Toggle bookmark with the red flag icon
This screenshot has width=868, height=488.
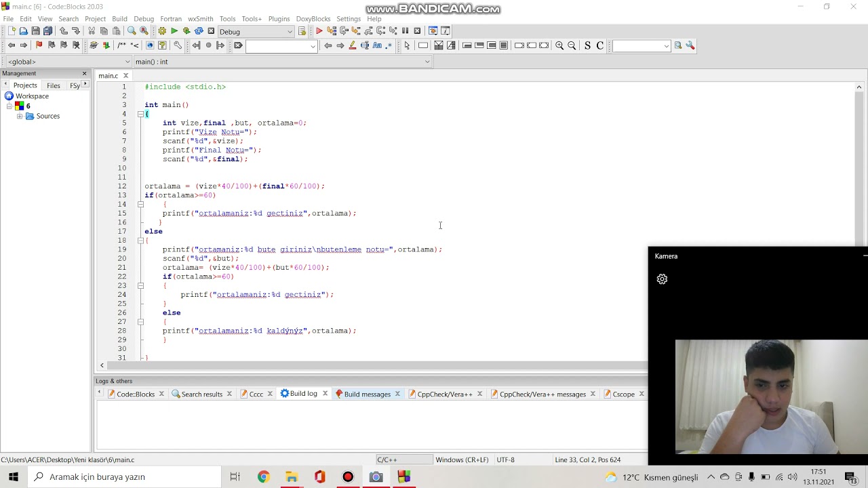coord(39,45)
